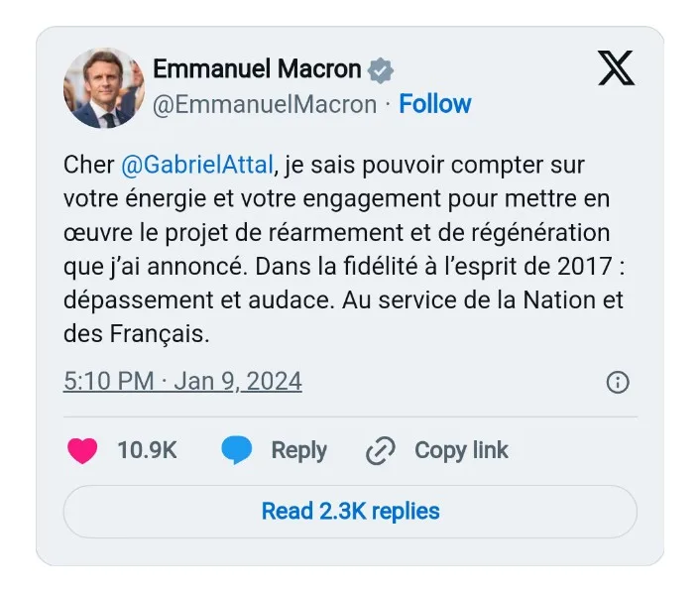
Task: Click the 10.9K likes count
Action: [x=147, y=450]
